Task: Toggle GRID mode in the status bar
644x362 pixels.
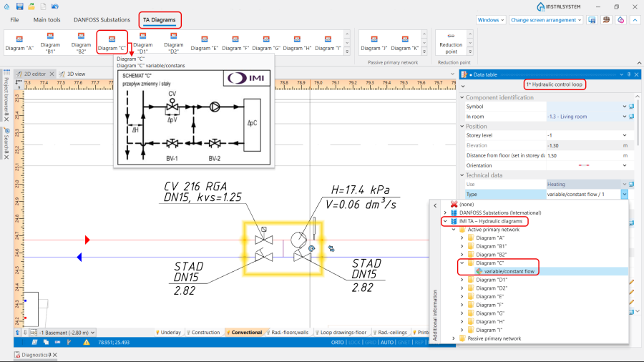Action: click(x=371, y=343)
